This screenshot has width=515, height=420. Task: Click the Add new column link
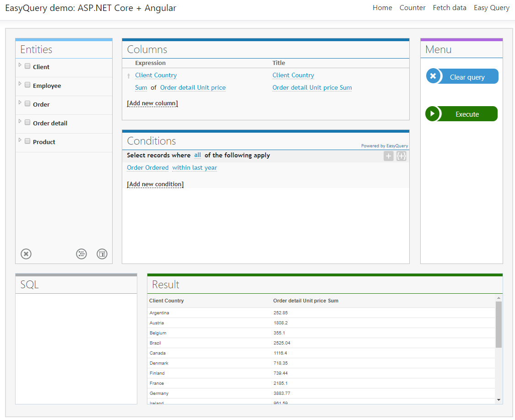coord(152,103)
